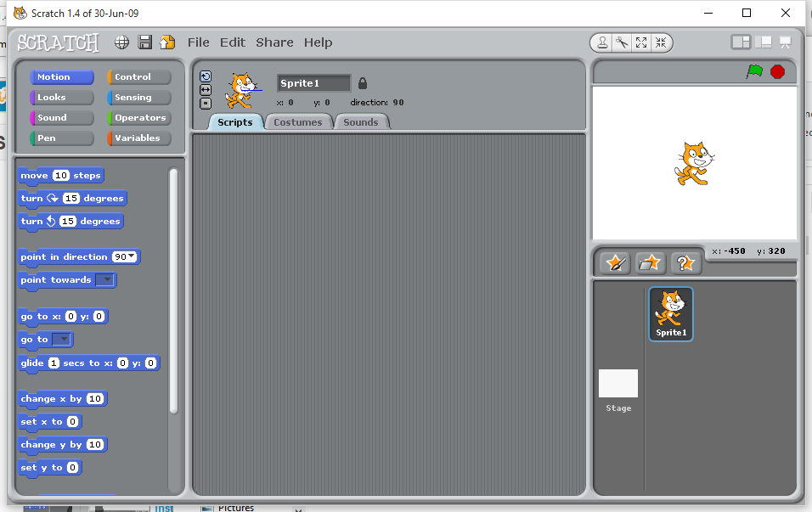Set rotation style to left-right flip only

pos(206,90)
